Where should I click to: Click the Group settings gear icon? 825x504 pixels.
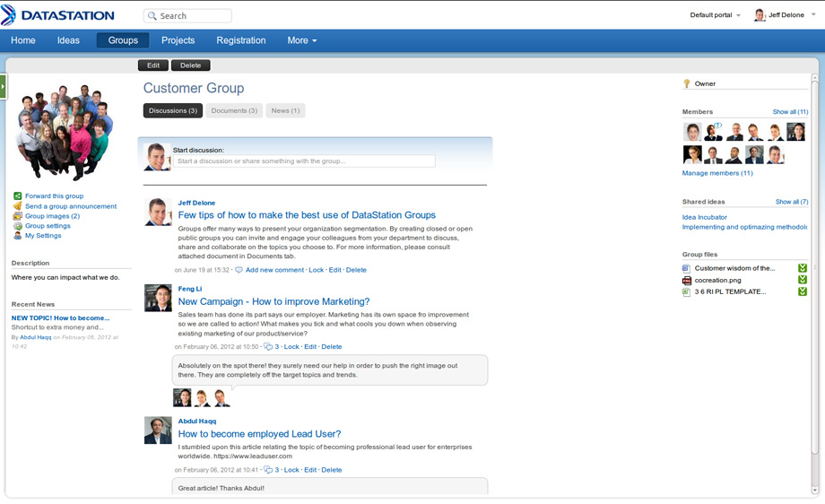click(17, 226)
